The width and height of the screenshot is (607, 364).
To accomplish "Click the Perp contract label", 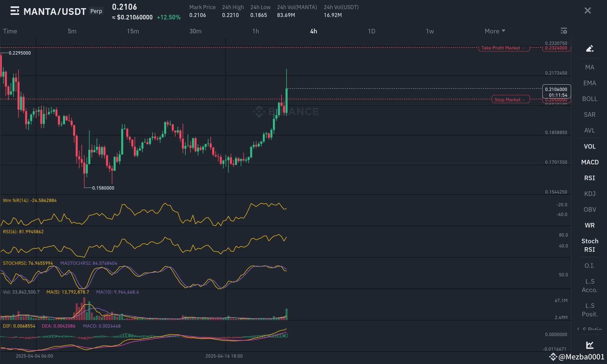I will (x=96, y=11).
